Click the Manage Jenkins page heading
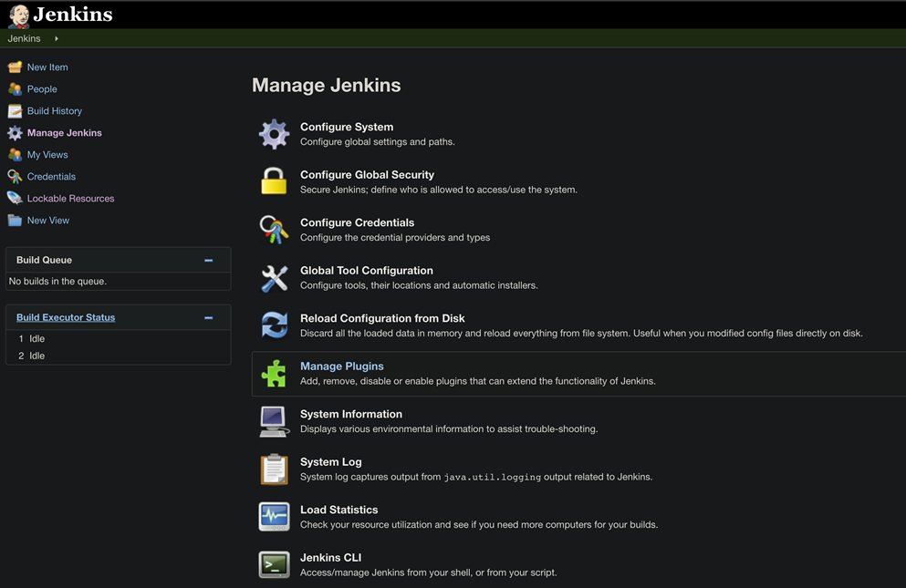This screenshot has width=906, height=588. point(327,86)
